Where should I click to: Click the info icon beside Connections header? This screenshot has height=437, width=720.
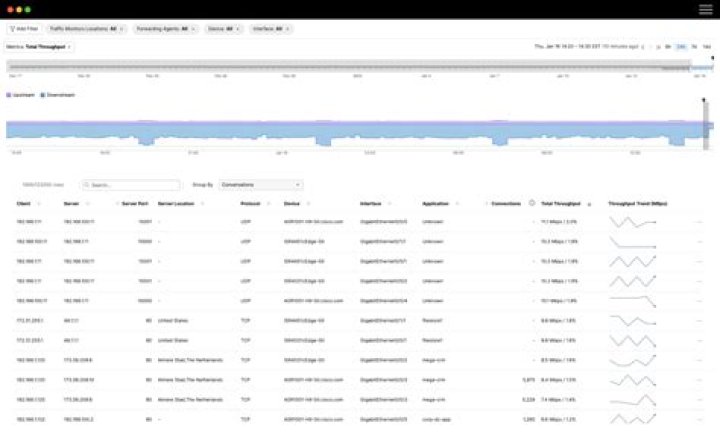(x=532, y=203)
